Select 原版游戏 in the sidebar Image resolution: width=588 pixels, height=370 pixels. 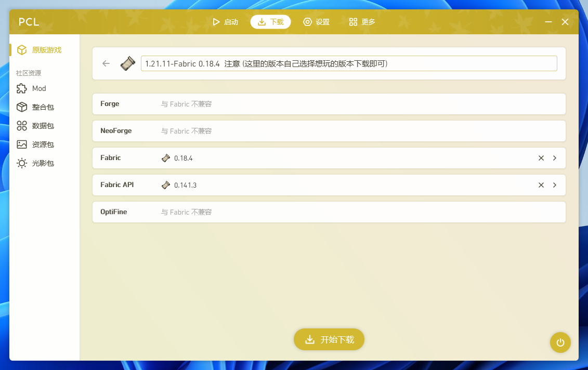click(x=46, y=50)
